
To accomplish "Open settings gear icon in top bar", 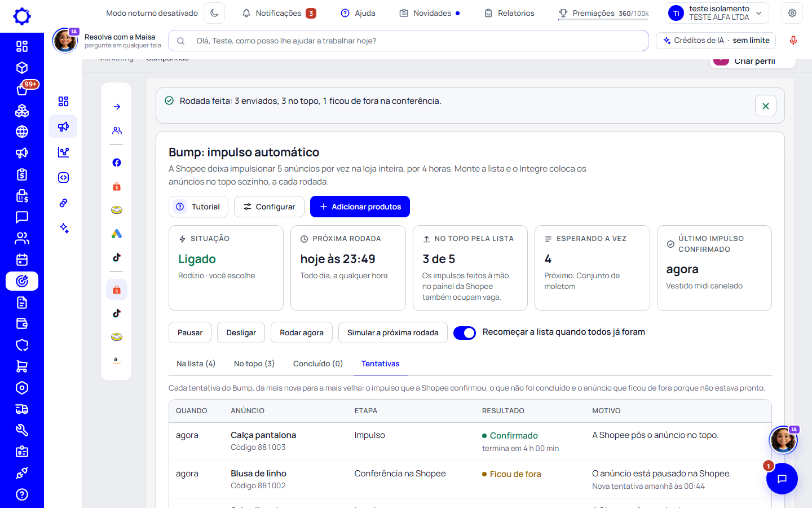I will click(x=792, y=13).
